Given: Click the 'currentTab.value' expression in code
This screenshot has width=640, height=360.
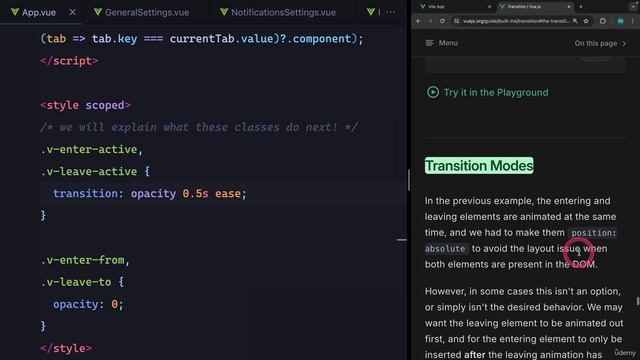Looking at the screenshot, I should pyautogui.click(x=221, y=39).
